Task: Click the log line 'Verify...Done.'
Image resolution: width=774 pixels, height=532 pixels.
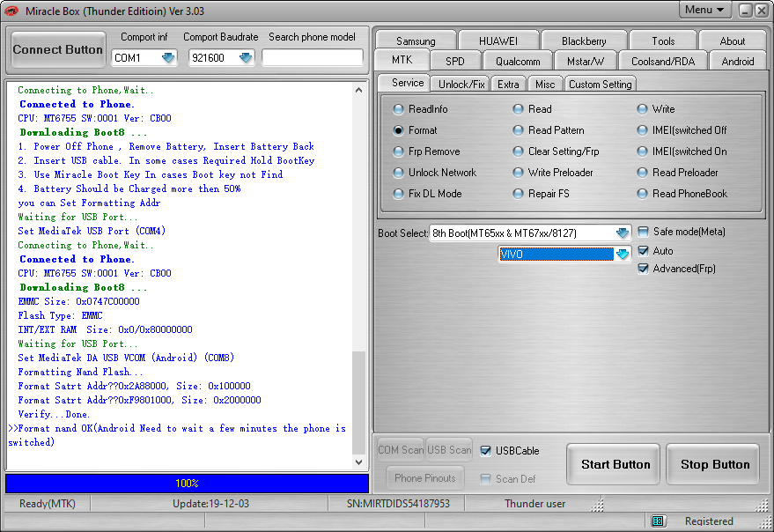Action: tap(54, 414)
